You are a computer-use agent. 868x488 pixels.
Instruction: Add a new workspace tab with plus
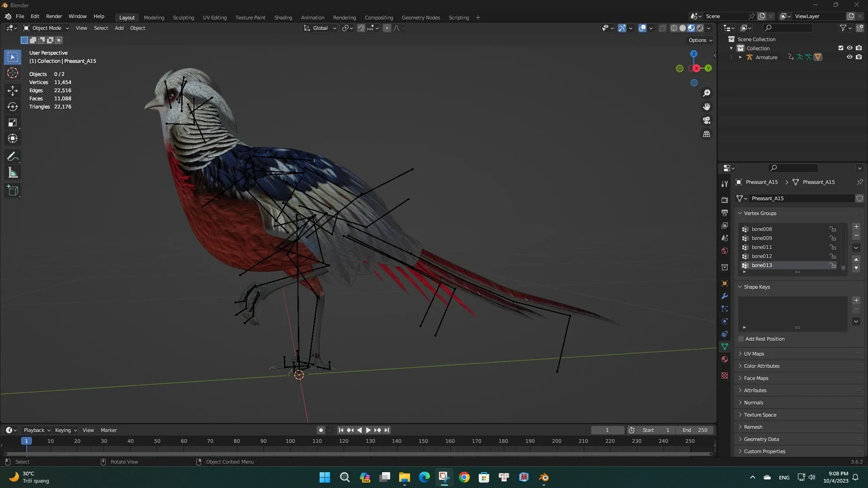(478, 18)
